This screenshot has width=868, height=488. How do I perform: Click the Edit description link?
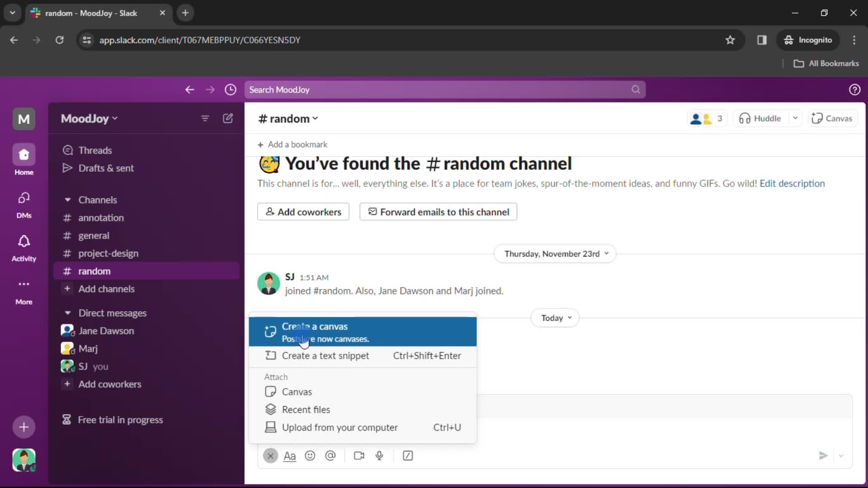[792, 183]
